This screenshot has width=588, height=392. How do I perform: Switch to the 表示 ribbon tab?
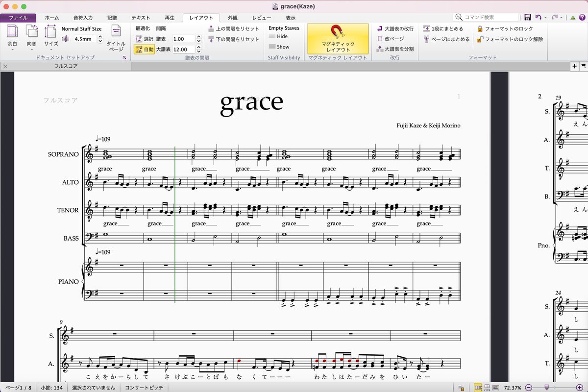pos(291,18)
